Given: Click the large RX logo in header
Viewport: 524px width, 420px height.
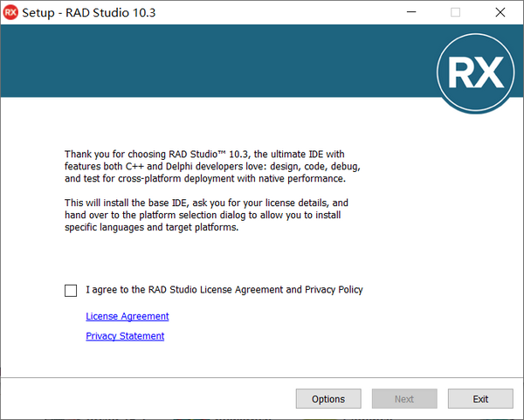Looking at the screenshot, I should click(x=475, y=74).
